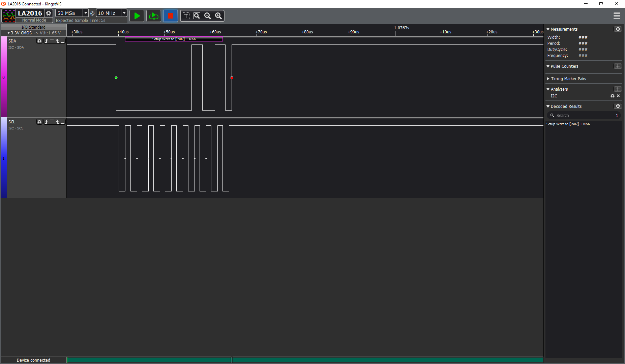Click the SCL channel color strip
Screen dimensions: 625x364
click(x=3, y=158)
